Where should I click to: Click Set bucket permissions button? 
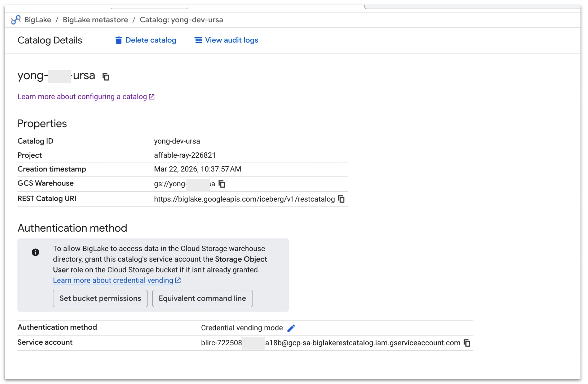coord(100,298)
